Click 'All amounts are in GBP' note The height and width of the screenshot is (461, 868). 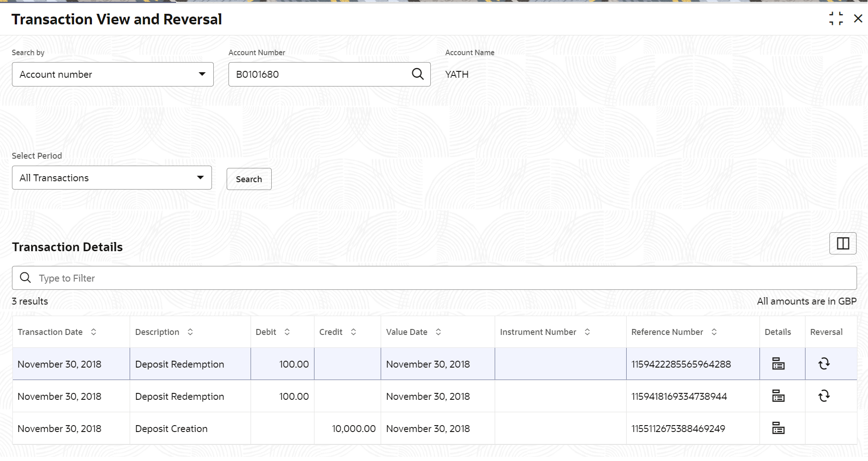(807, 301)
